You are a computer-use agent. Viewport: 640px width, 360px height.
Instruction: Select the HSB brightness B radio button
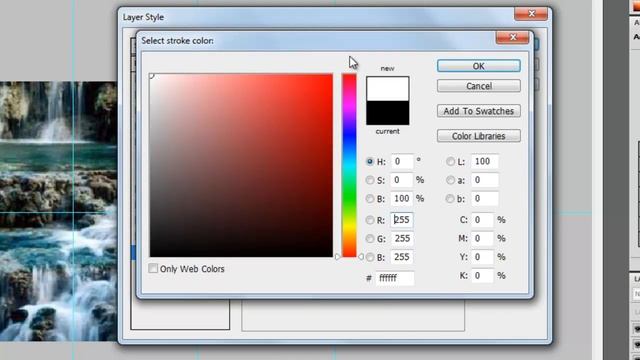click(x=370, y=199)
